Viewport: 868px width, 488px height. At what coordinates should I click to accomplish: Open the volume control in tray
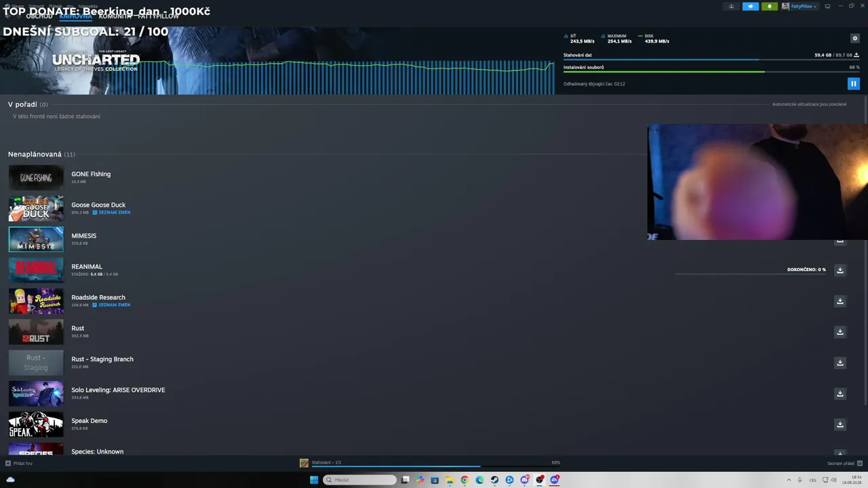833,480
